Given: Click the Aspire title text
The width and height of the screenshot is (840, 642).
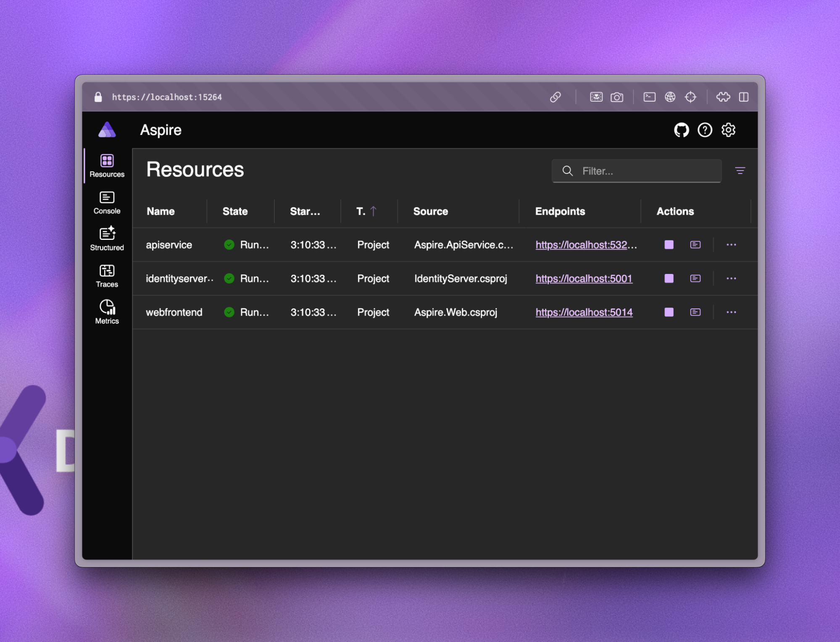Looking at the screenshot, I should [x=161, y=130].
